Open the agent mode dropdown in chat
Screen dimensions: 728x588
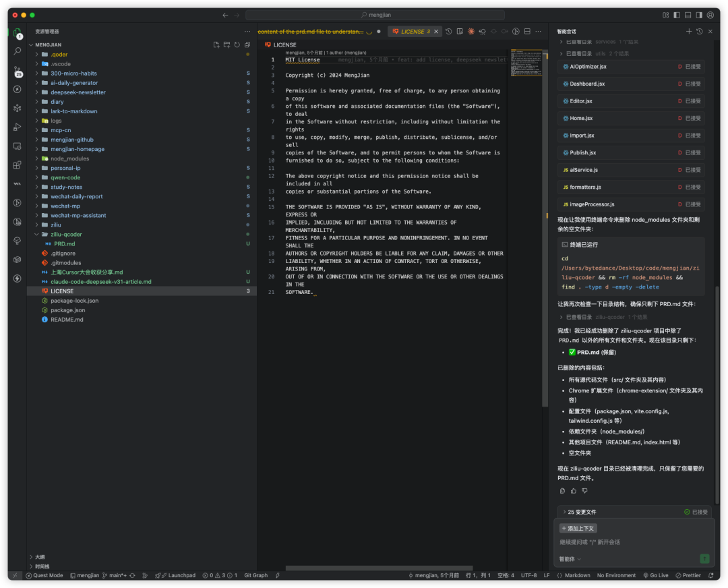coord(570,559)
